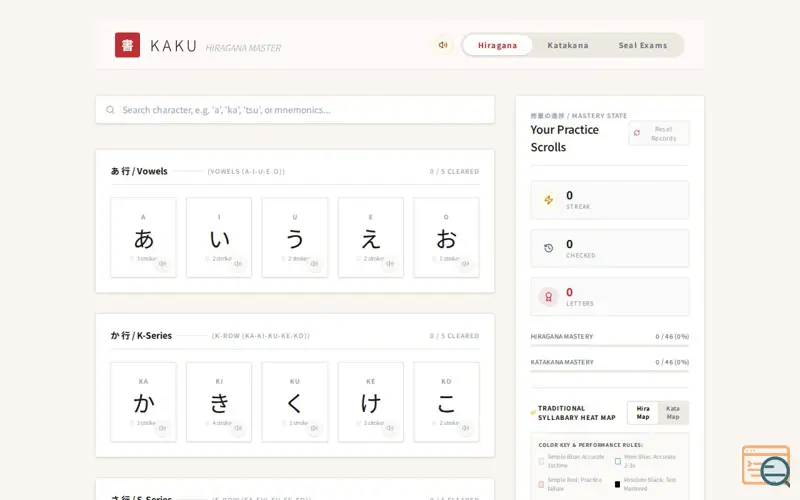Click the Katakana Mastery progress bar
Screen dimensions: 800x500
(x=610, y=371)
